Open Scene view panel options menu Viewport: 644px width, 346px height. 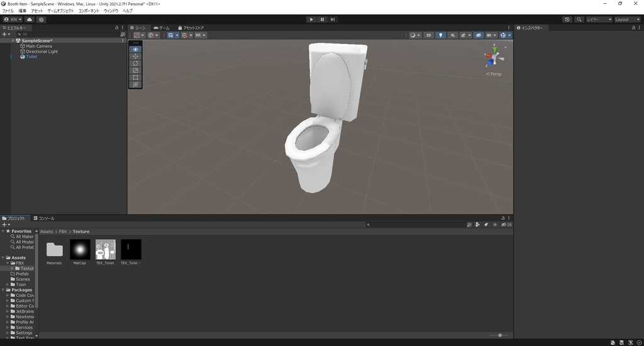[509, 28]
